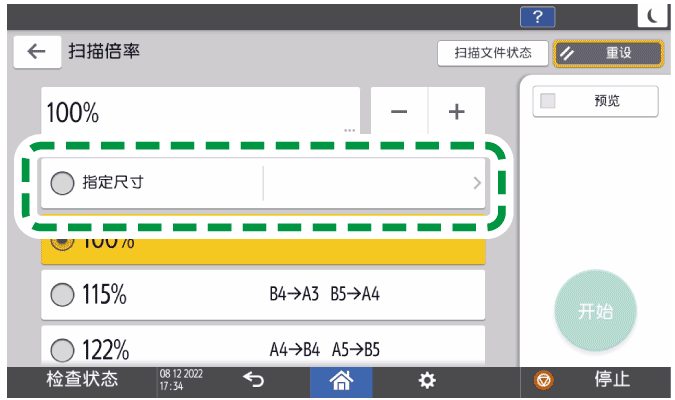Click the back arrow beside 扫描倍率

37,52
